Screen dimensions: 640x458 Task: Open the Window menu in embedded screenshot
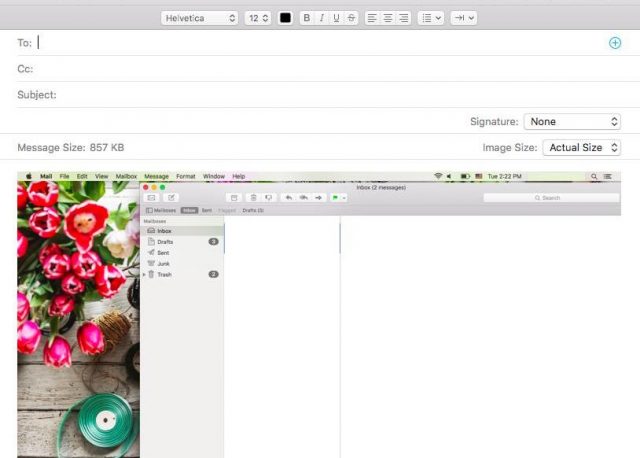click(x=214, y=176)
